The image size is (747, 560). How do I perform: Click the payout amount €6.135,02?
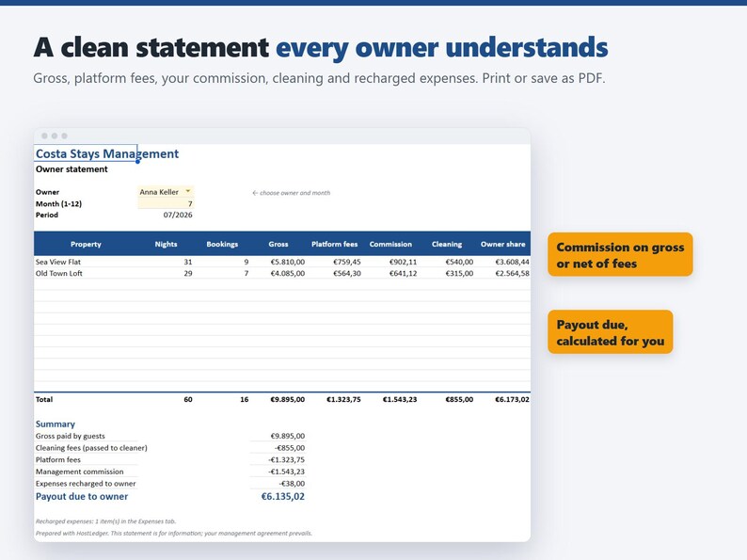[x=283, y=496]
